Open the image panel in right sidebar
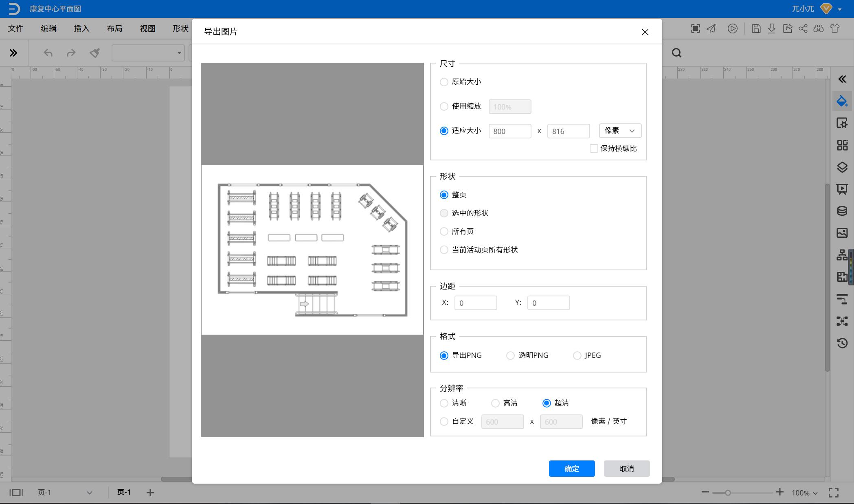The height and width of the screenshot is (504, 854). pyautogui.click(x=842, y=233)
